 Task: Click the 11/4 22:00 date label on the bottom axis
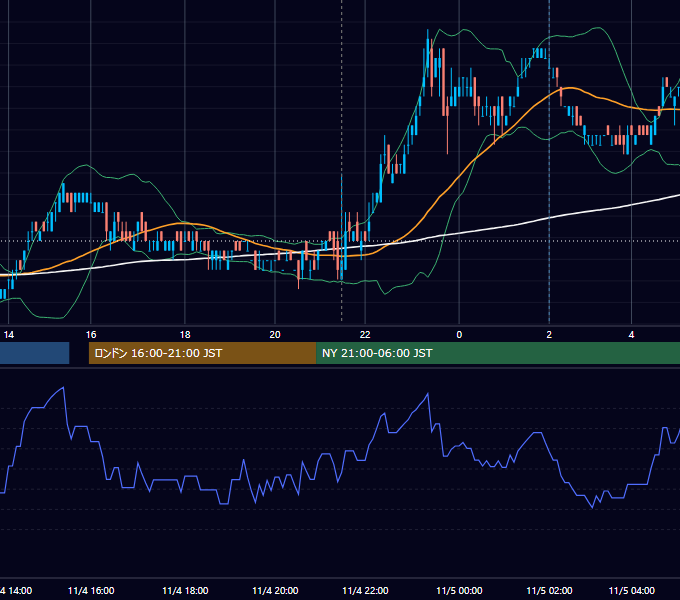[365, 591]
